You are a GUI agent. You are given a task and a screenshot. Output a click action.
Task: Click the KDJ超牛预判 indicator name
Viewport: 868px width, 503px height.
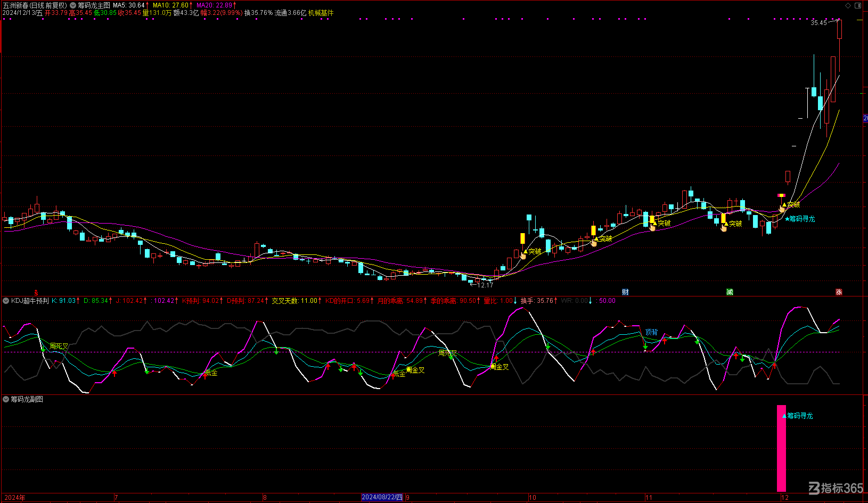click(x=30, y=301)
